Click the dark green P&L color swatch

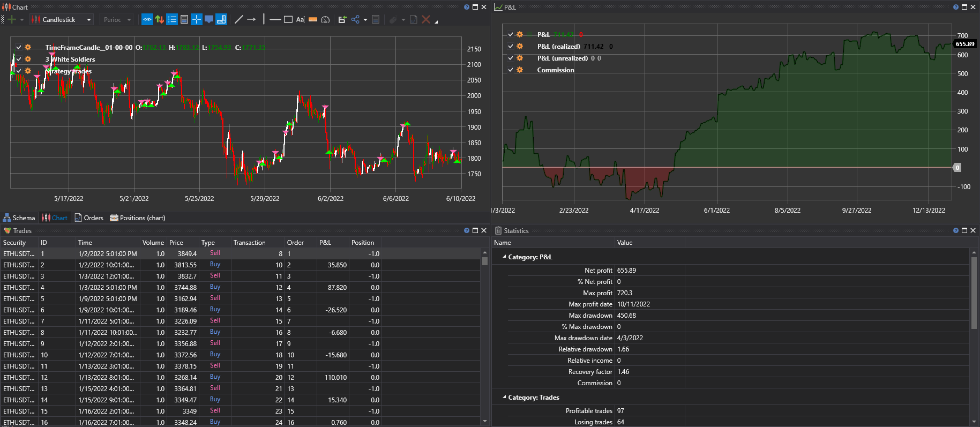pyautogui.click(x=530, y=34)
